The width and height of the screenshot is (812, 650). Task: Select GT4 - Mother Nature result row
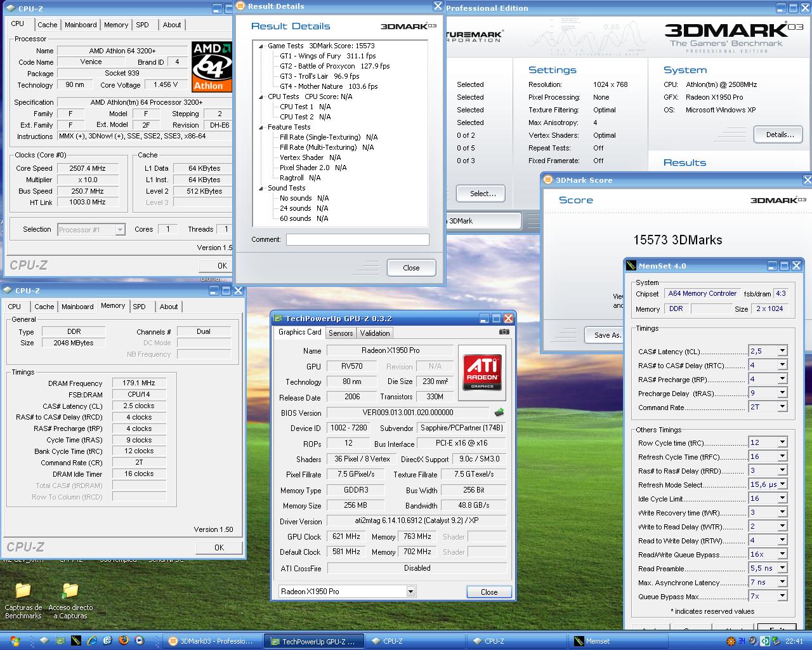329,86
